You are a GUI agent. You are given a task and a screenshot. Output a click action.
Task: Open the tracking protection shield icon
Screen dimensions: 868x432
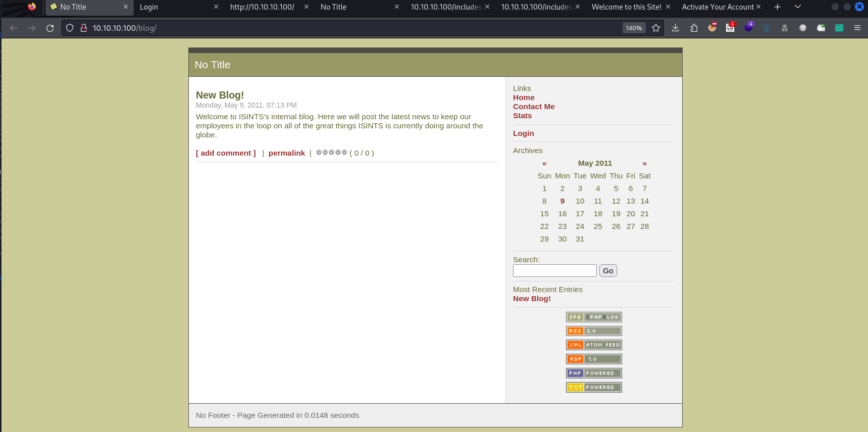pyautogui.click(x=70, y=28)
